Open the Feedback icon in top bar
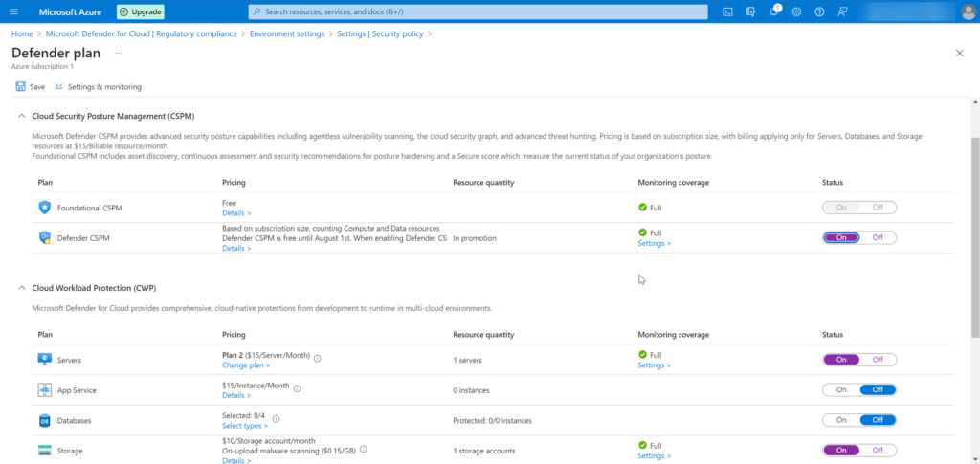The width and height of the screenshot is (980, 464). tap(842, 11)
